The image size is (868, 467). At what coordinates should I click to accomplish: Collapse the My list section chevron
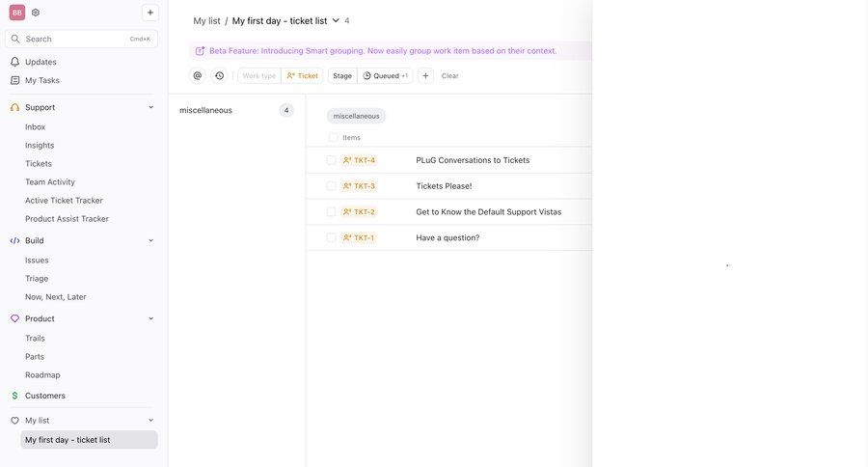[150, 421]
